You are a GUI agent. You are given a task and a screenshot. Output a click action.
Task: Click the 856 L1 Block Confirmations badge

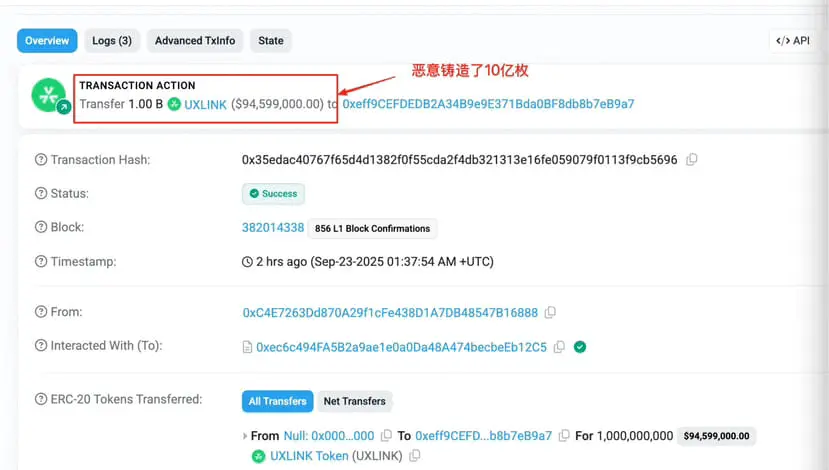372,228
